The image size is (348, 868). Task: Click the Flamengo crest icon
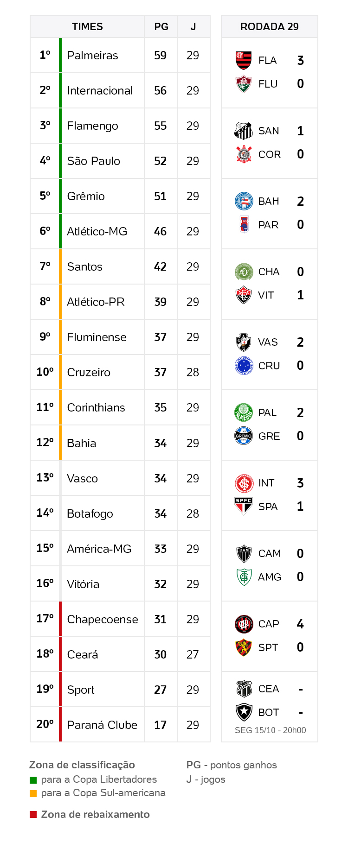coord(244,61)
